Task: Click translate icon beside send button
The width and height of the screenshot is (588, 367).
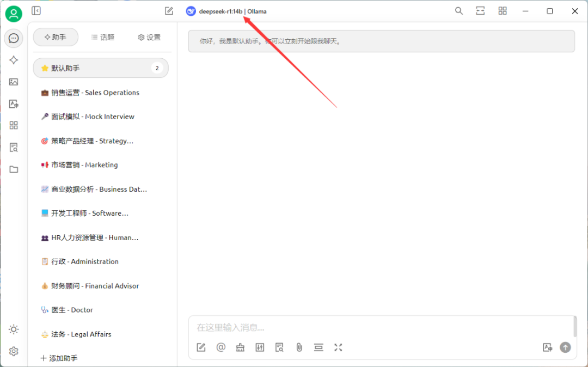Action: [548, 347]
